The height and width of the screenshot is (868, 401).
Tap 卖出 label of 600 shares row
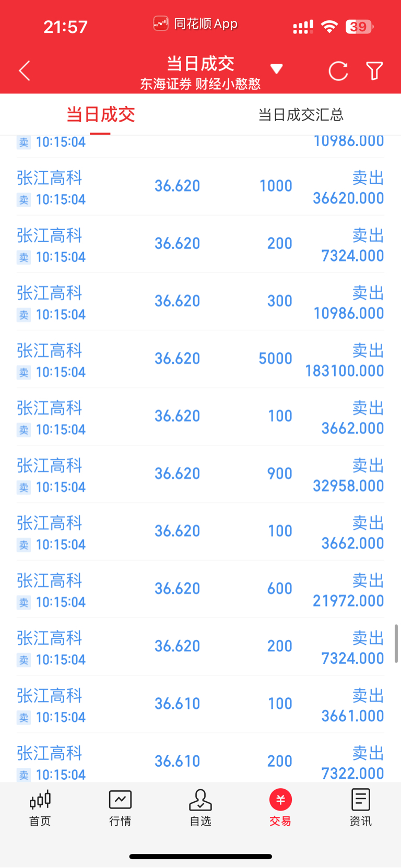click(x=368, y=580)
